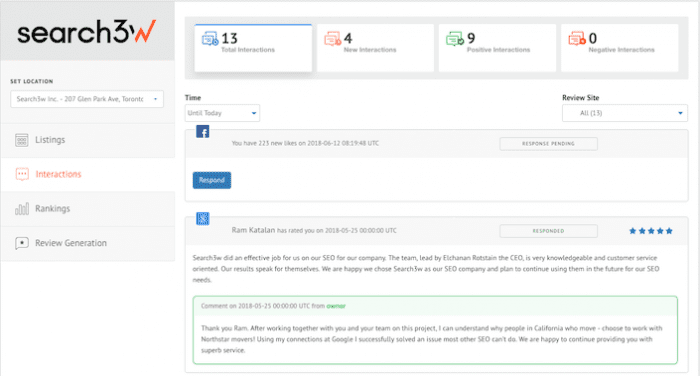Viewport: 700px width, 376px height.
Task: Select the 0 Negative Interactions tab
Action: pyautogui.click(x=620, y=48)
